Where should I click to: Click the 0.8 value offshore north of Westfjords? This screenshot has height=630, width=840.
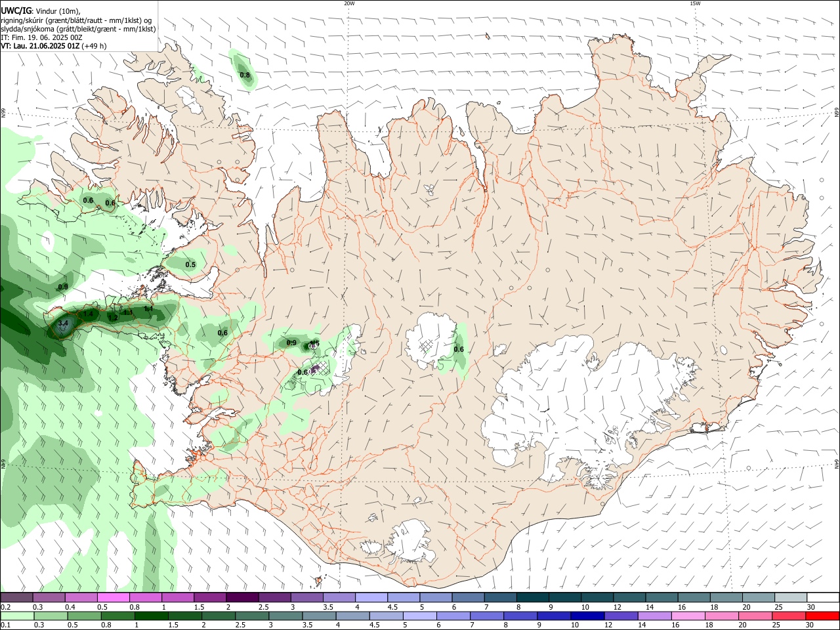(245, 75)
